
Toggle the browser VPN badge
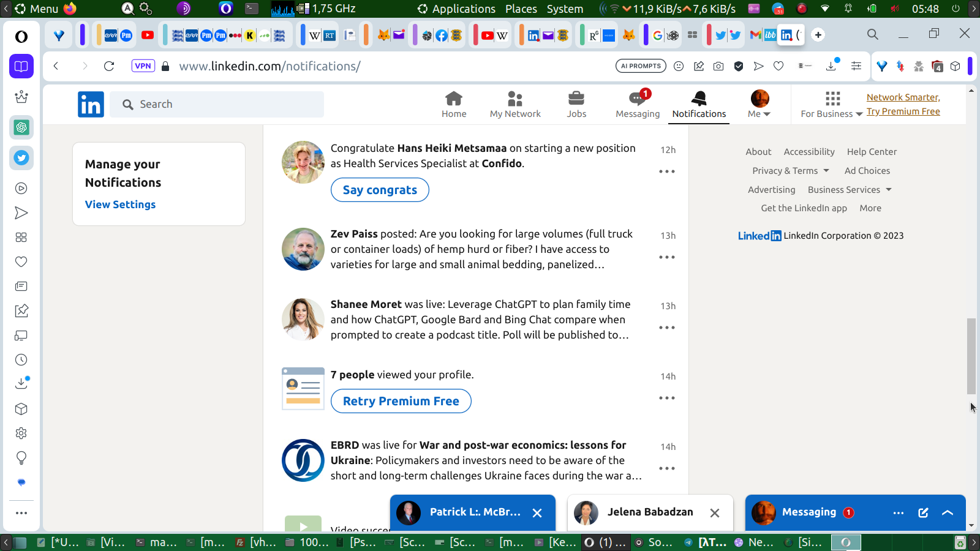click(x=143, y=66)
